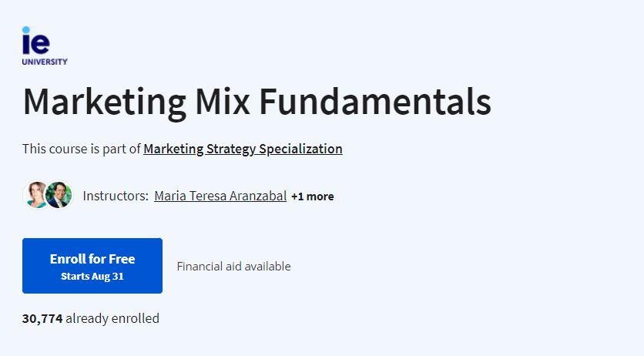644x356 pixels.
Task: Select the 'Marketing Mix Fundamentals' course title
Action: point(257,102)
